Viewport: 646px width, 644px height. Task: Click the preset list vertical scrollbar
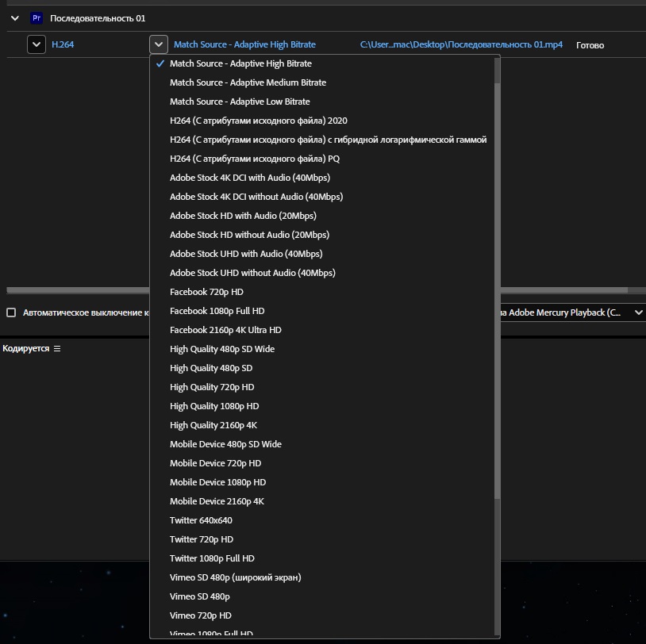(x=498, y=278)
